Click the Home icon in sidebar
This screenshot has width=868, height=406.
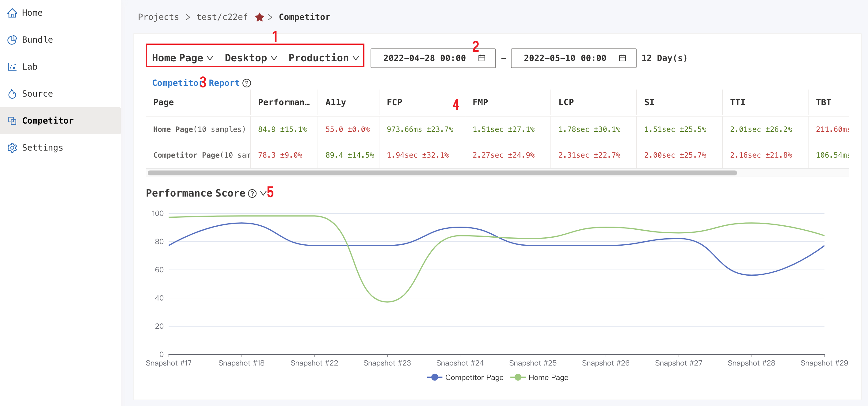click(12, 13)
